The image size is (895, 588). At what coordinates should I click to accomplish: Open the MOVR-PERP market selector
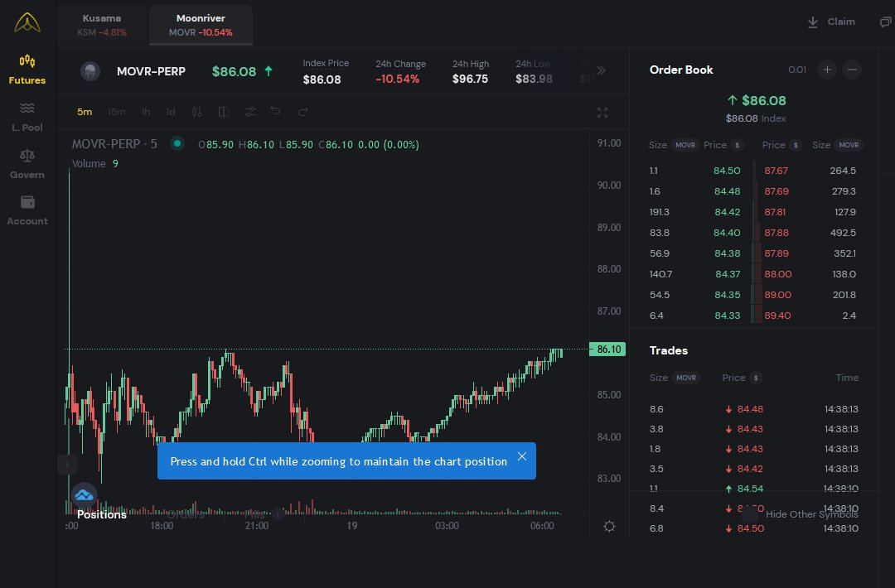click(151, 71)
